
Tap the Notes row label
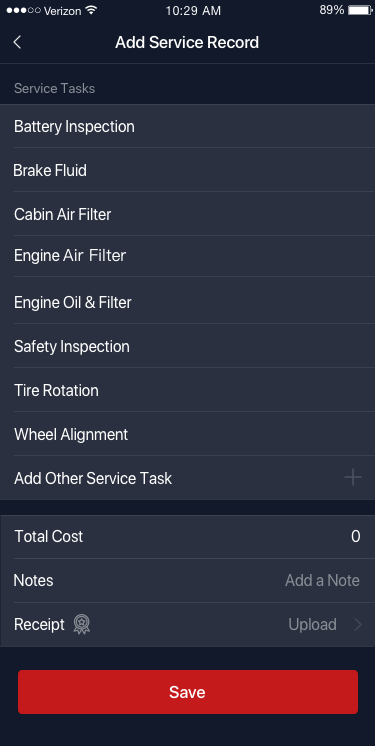coord(33,580)
